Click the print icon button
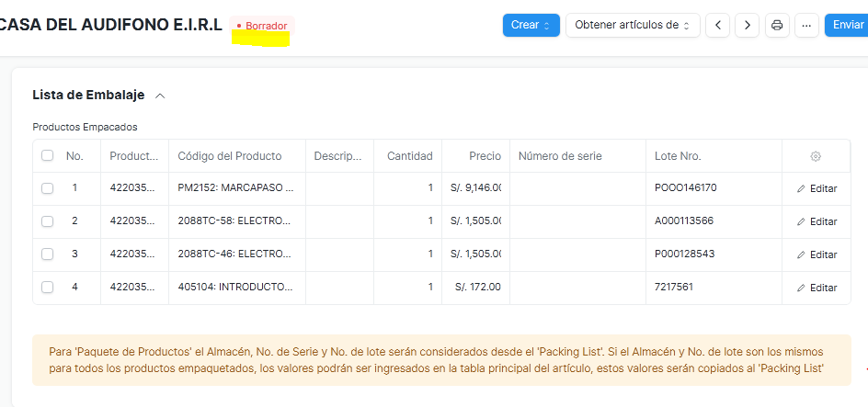Viewport: 868px width, 407px height. tap(777, 25)
